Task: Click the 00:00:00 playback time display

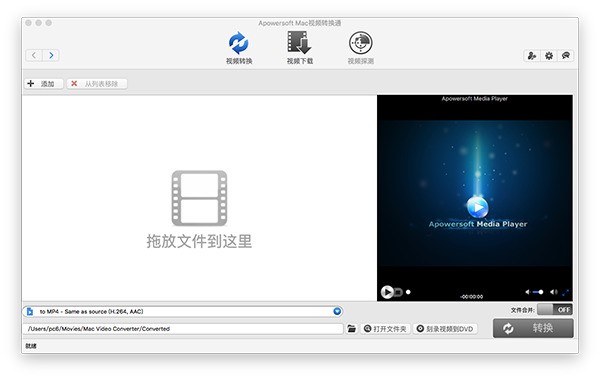Action: point(471,296)
